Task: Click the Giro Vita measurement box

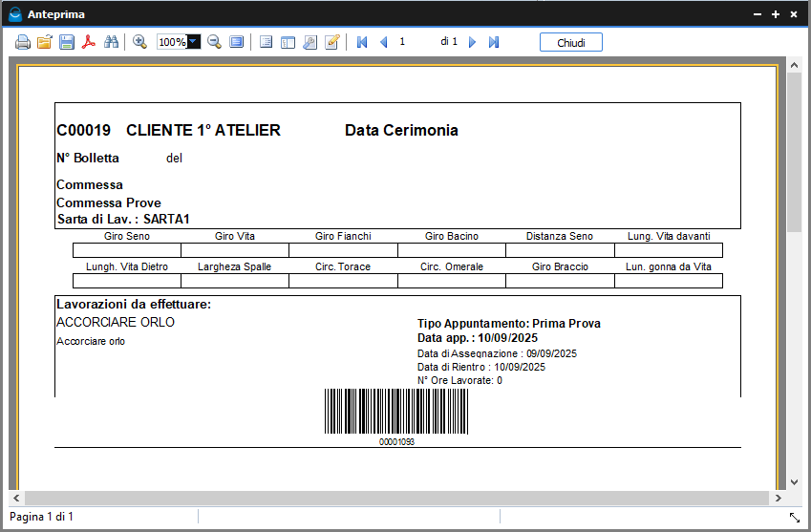Action: click(x=235, y=250)
